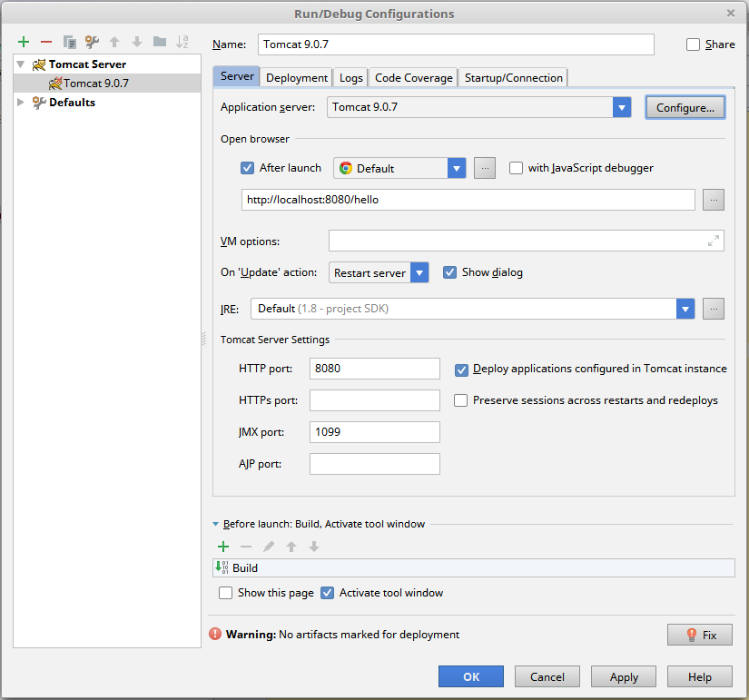This screenshot has height=700, width=749.
Task: Click the Name field with Tomcat 9.0.7
Action: tap(456, 44)
